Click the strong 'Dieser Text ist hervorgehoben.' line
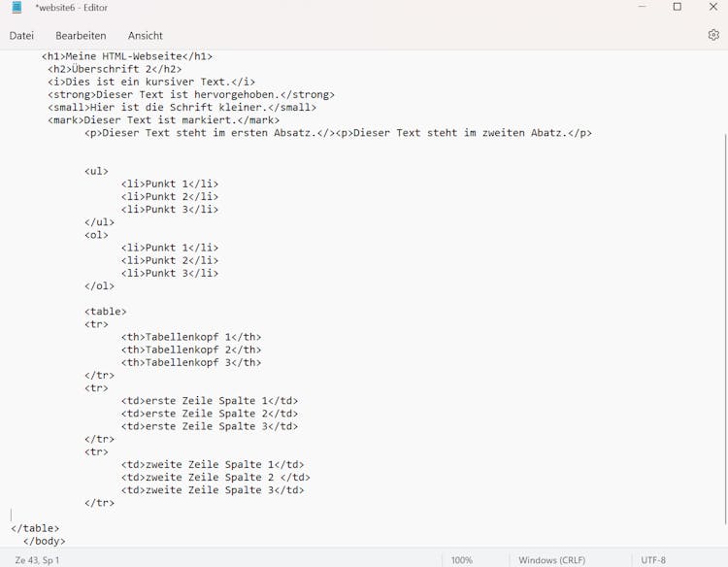The image size is (728, 567). coord(191,95)
